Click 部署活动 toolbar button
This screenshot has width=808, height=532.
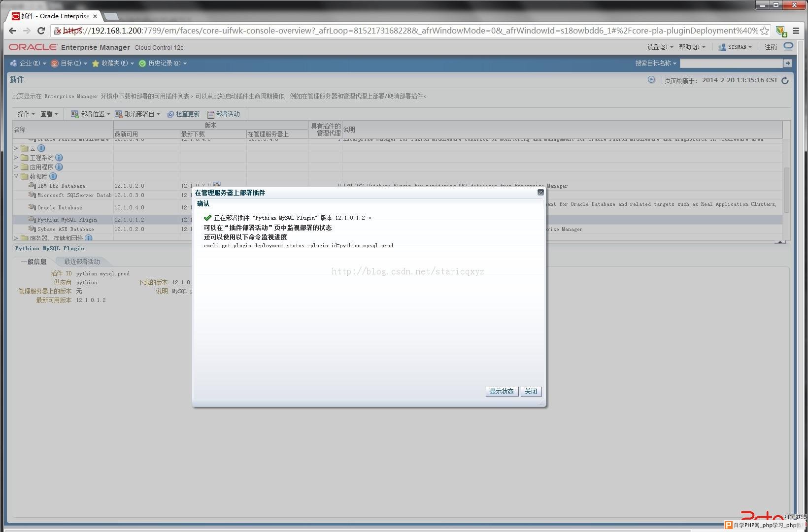[x=224, y=114]
